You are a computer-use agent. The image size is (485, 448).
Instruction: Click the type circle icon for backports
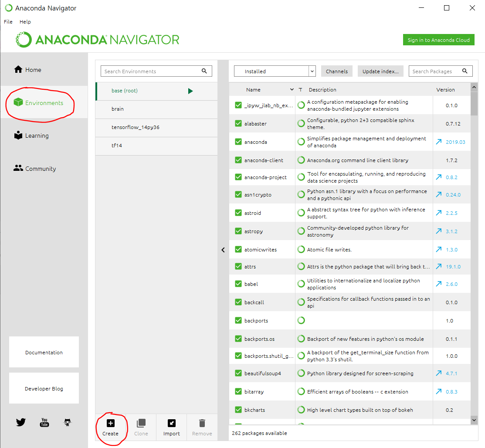[x=301, y=320]
